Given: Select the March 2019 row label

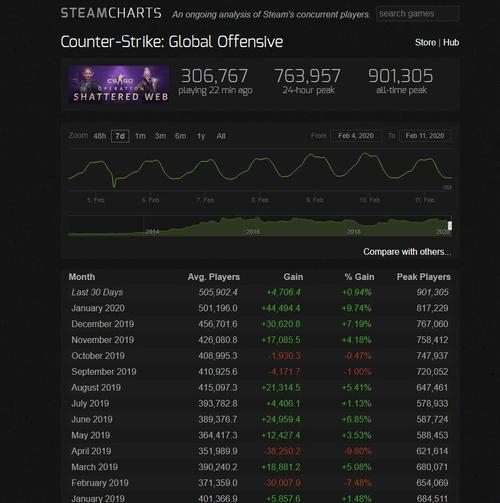Looking at the screenshot, I should pos(94,467).
